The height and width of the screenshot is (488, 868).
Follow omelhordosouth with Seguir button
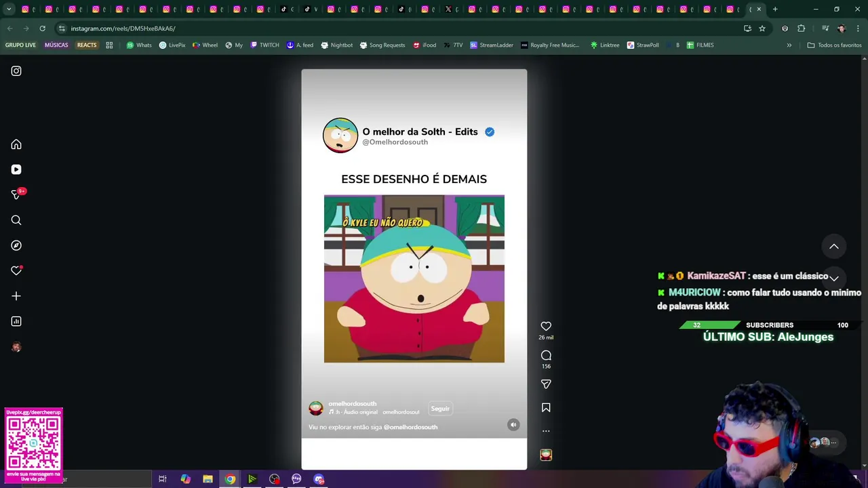click(440, 409)
